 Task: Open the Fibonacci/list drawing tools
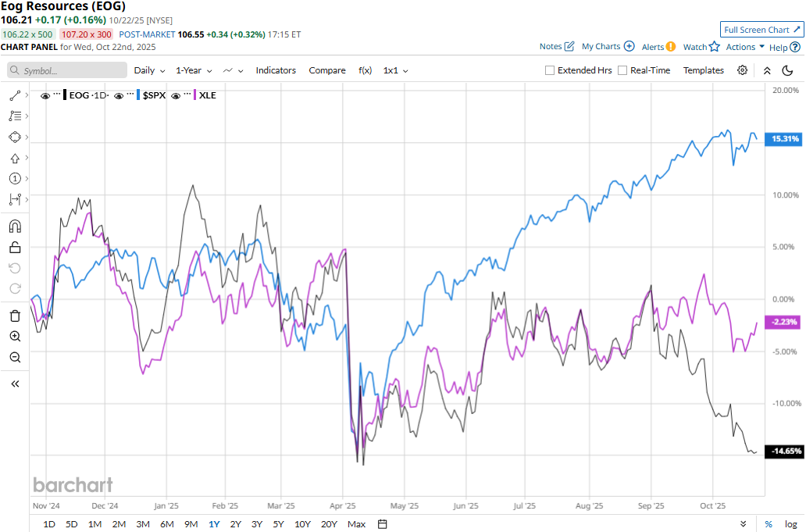pos(15,116)
